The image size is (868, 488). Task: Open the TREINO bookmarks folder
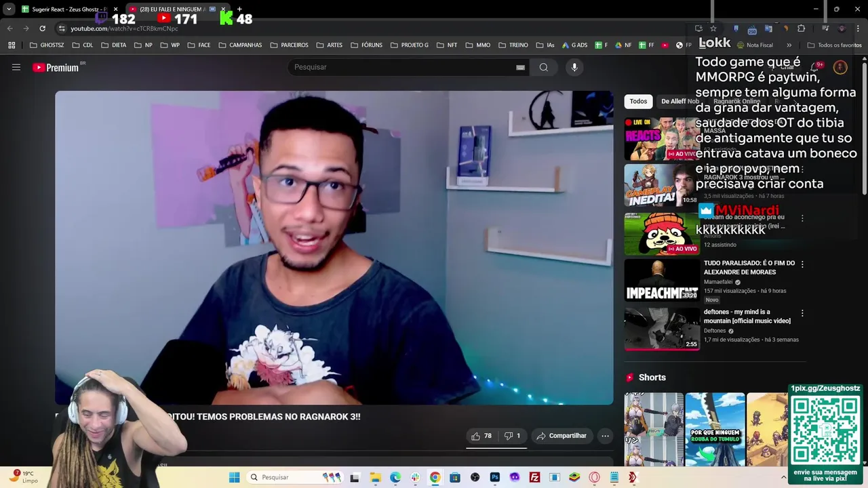[x=513, y=45]
